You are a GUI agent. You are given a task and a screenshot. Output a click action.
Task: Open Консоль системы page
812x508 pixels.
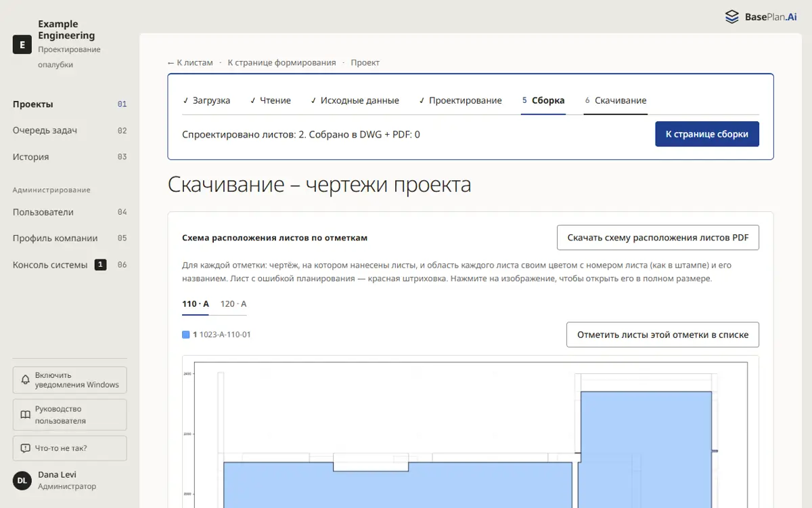point(70,265)
